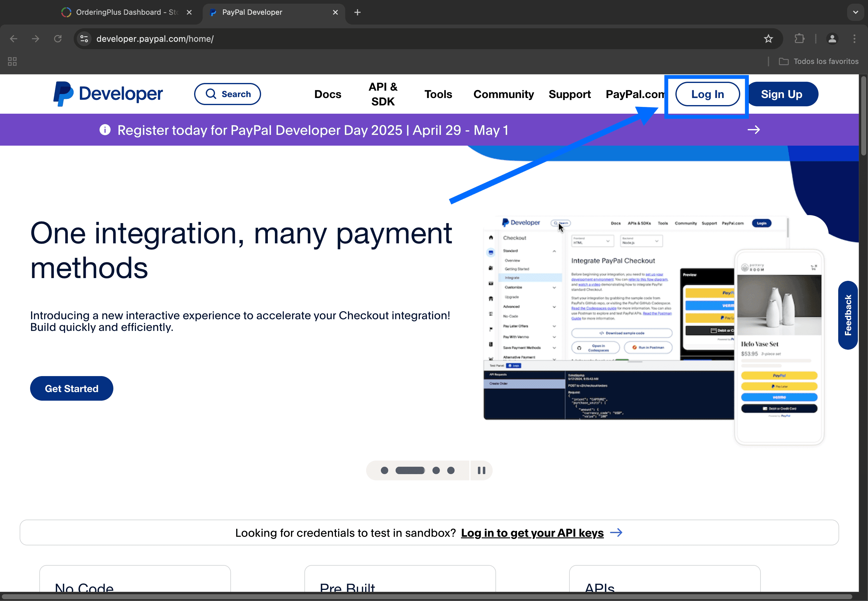This screenshot has height=601, width=868.
Task: Select the first carousel slide dot
Action: [384, 470]
